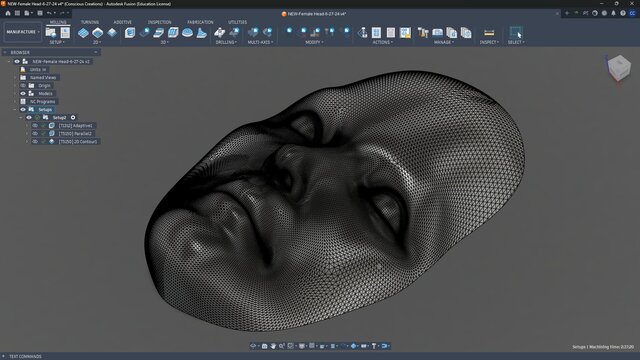Screen dimensions: 640x360
Task: Click the 3D Adaptive Clearing icon
Action: 130,33
